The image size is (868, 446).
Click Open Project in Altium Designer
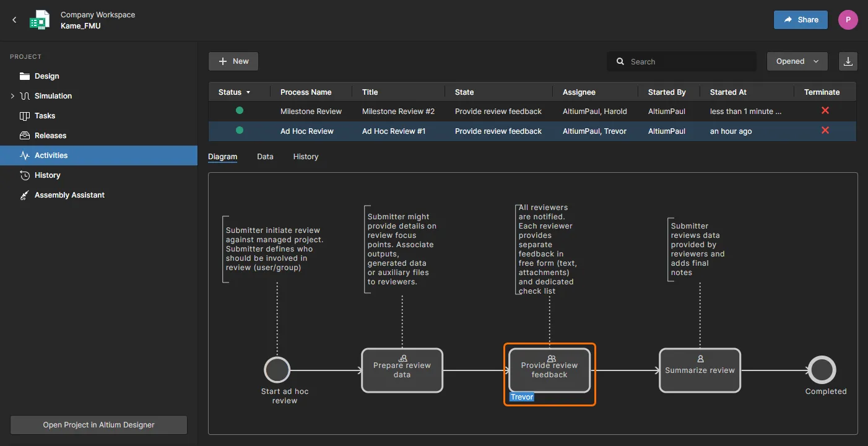pyautogui.click(x=98, y=425)
